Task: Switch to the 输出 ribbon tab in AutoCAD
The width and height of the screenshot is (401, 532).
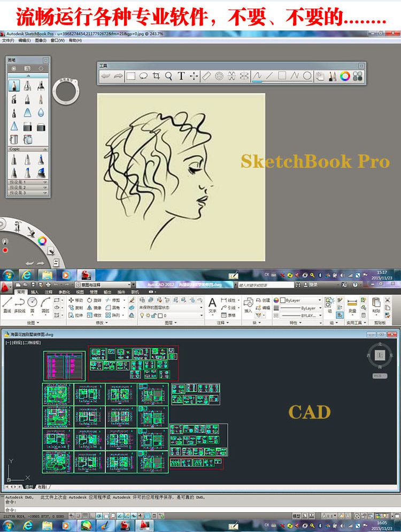Action: [x=107, y=292]
